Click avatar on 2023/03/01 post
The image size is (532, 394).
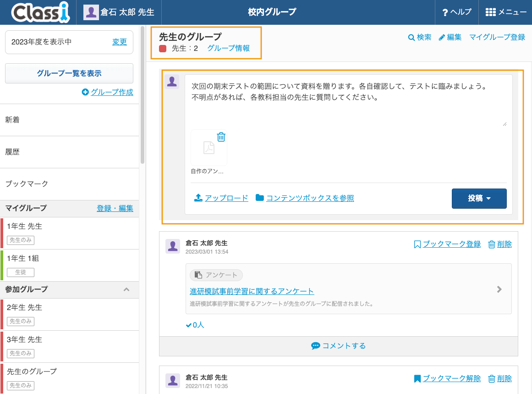173,246
